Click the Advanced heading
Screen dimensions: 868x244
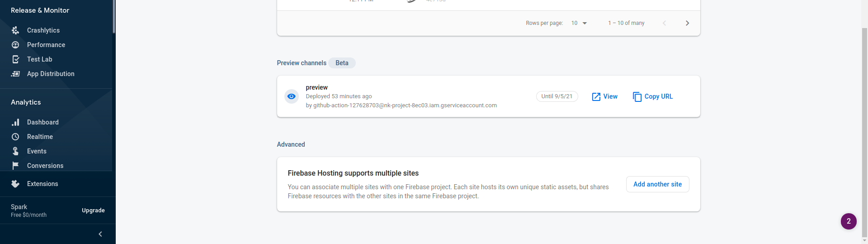(291, 144)
